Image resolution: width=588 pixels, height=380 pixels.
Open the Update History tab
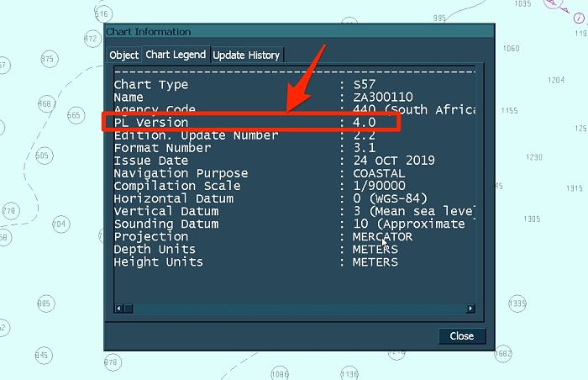click(246, 55)
